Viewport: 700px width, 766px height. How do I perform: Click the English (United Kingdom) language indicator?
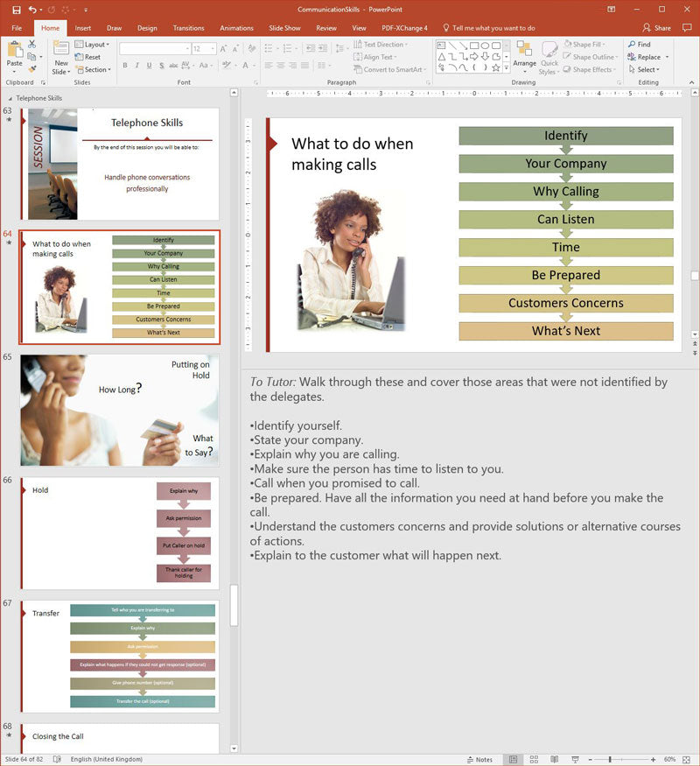(x=107, y=759)
